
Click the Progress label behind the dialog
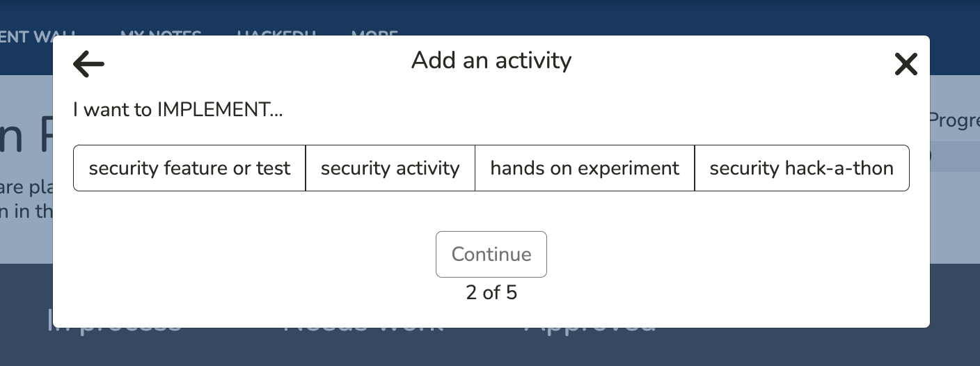[x=954, y=120]
